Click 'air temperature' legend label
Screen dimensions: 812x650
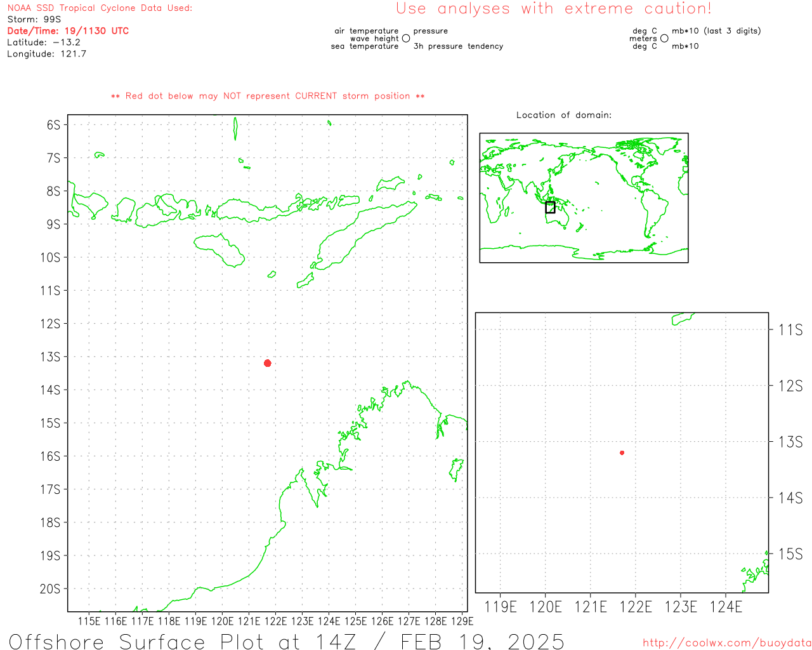click(x=367, y=31)
